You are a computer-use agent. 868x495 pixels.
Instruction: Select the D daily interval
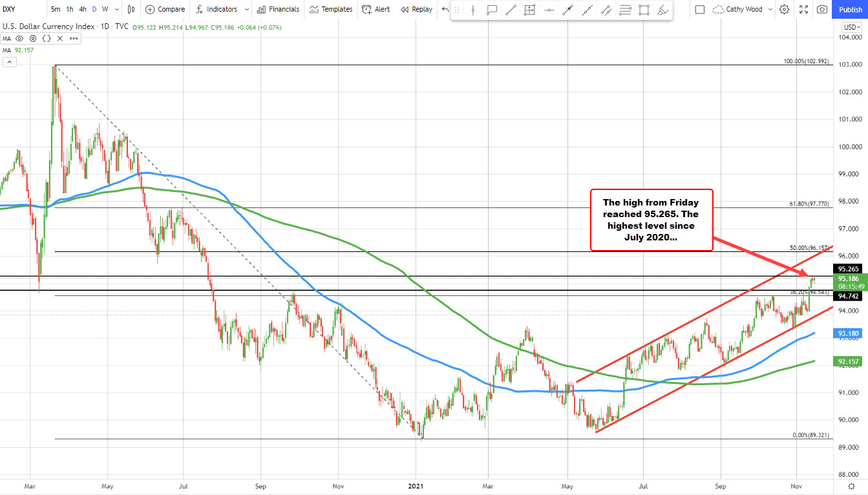(94, 9)
